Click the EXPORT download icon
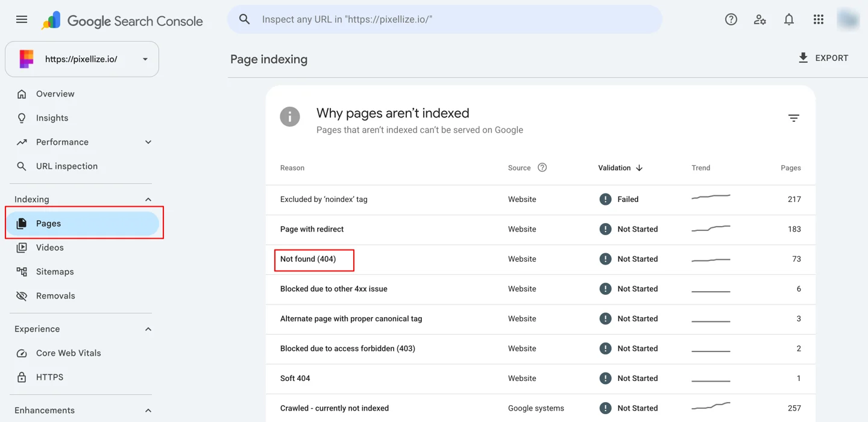 [x=803, y=58]
